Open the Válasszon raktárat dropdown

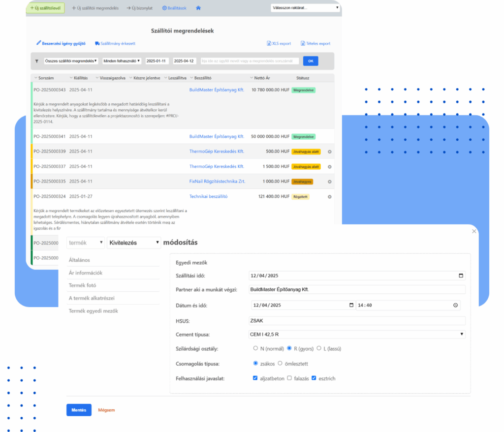(x=305, y=8)
